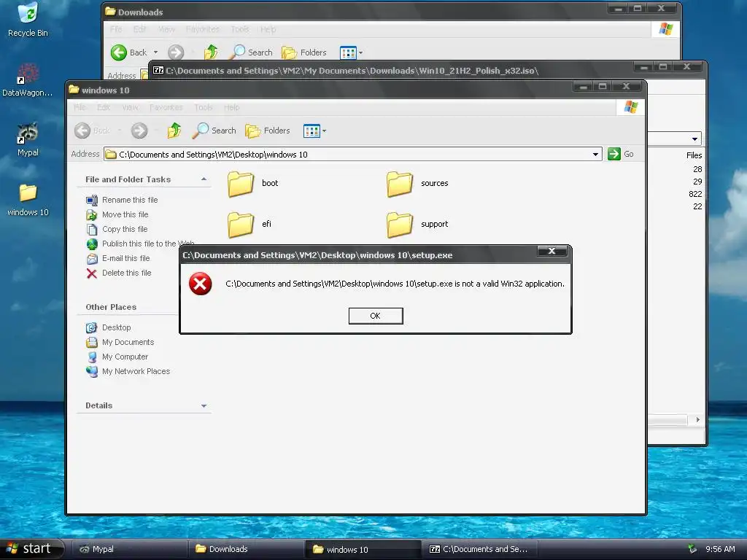Image resolution: width=747 pixels, height=560 pixels.
Task: Click the clock showing 9:56 AM
Action: point(720,549)
